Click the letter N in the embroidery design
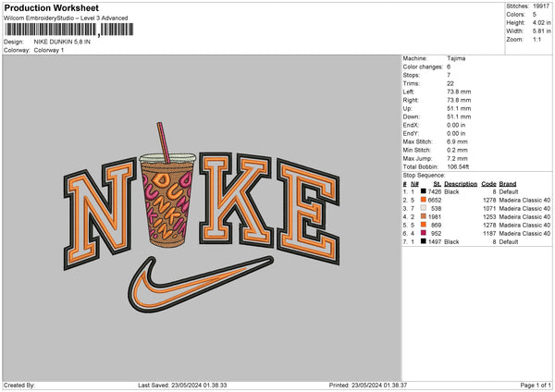 click(100, 213)
